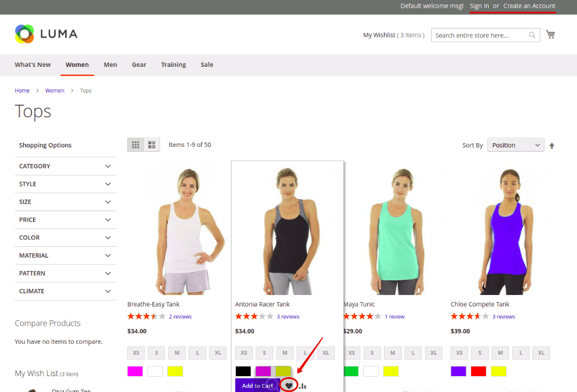The height and width of the screenshot is (392, 577).
Task: Go to Women breadcrumb
Action: click(x=54, y=90)
